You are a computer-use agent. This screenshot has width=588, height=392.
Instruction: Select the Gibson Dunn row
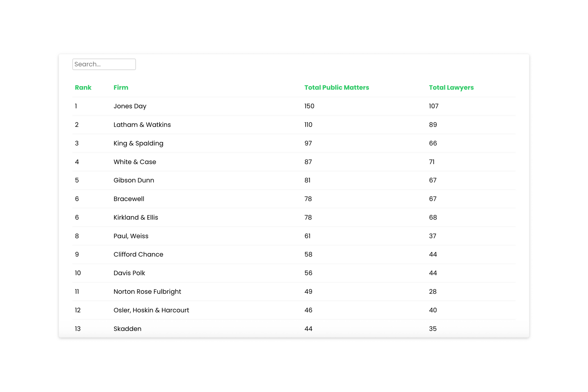click(134, 180)
